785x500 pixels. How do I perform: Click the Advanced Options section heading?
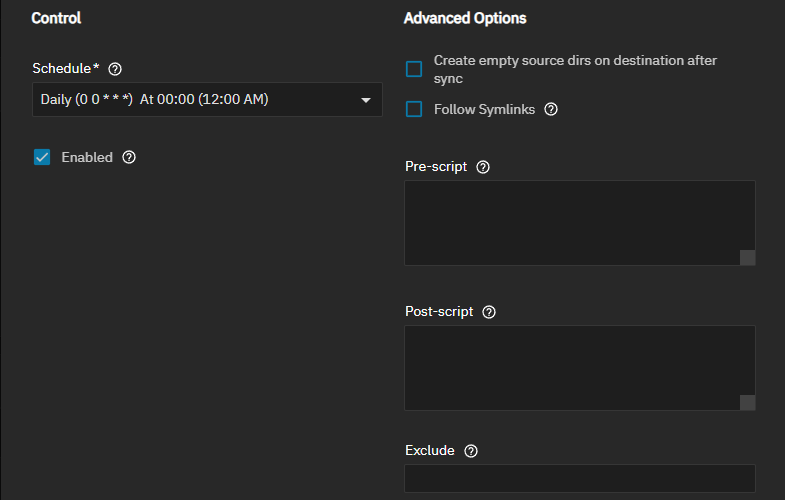click(465, 18)
